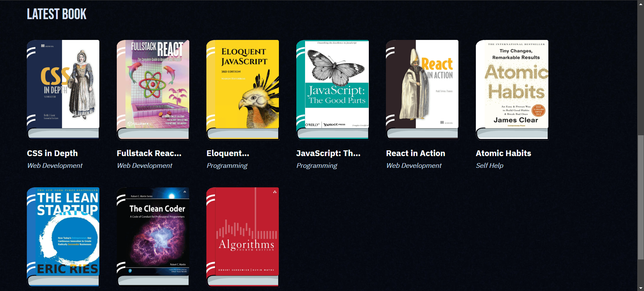Click the Latest Book section heading
Viewport: 644px width, 291px height.
[x=57, y=14]
